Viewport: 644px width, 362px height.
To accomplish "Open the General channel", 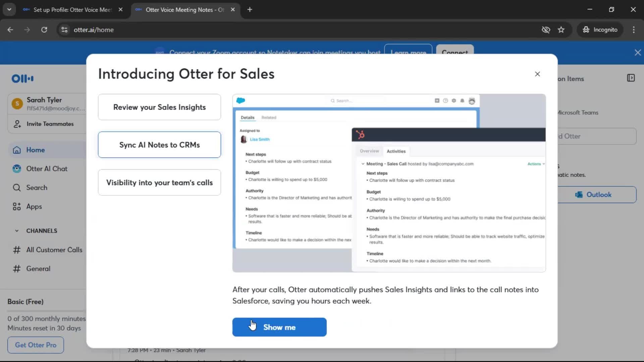I will [47, 269].
